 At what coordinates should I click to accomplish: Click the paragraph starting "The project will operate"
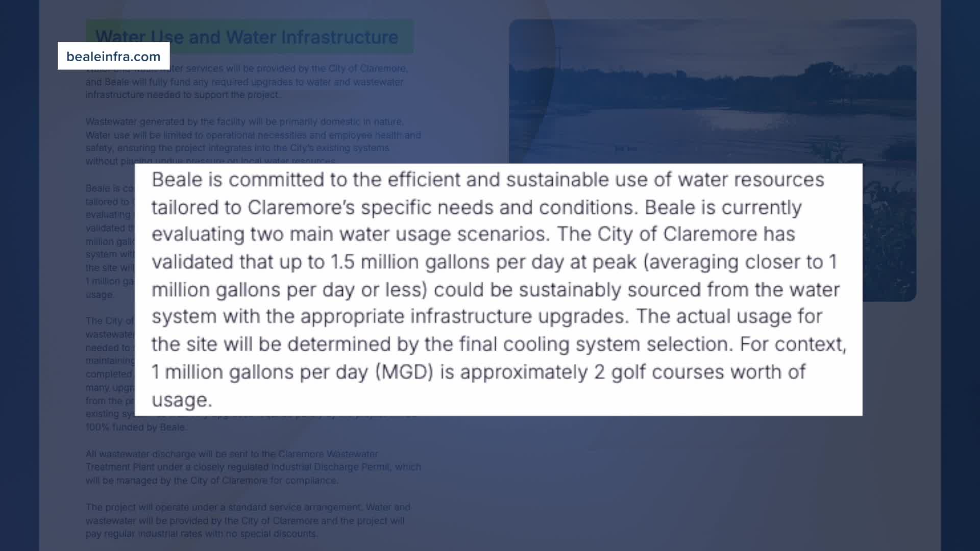tap(248, 520)
